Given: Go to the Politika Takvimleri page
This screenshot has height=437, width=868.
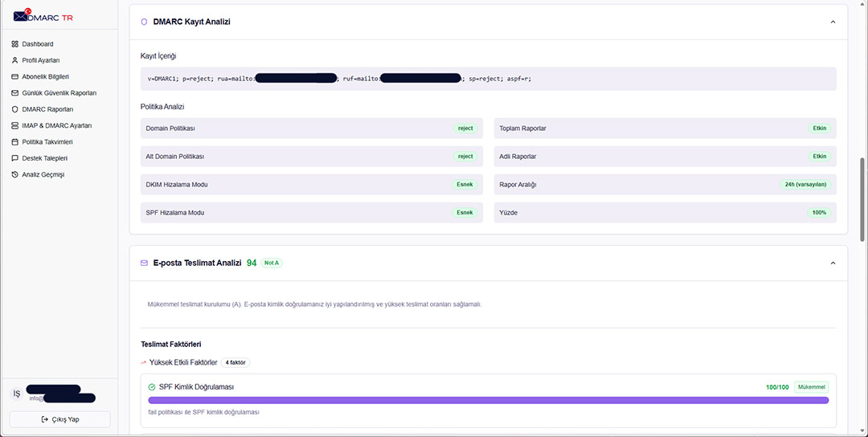Looking at the screenshot, I should pyautogui.click(x=47, y=142).
